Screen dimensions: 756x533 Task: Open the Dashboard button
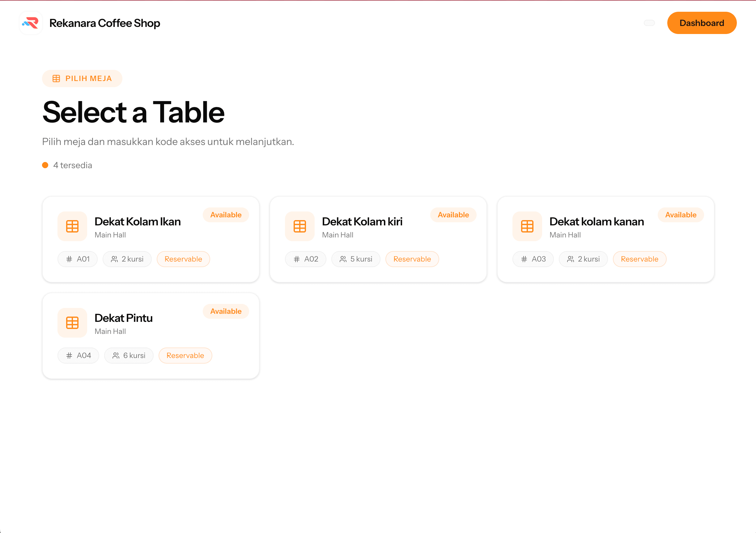(702, 23)
